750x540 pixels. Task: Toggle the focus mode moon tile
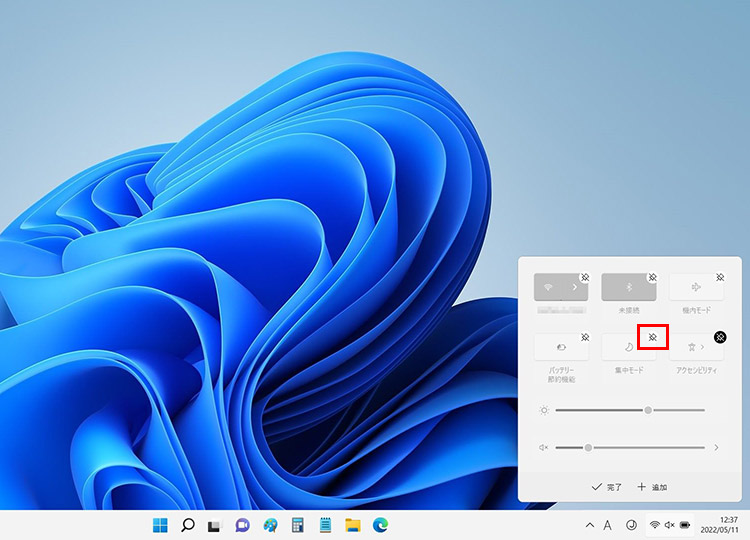[x=628, y=348]
